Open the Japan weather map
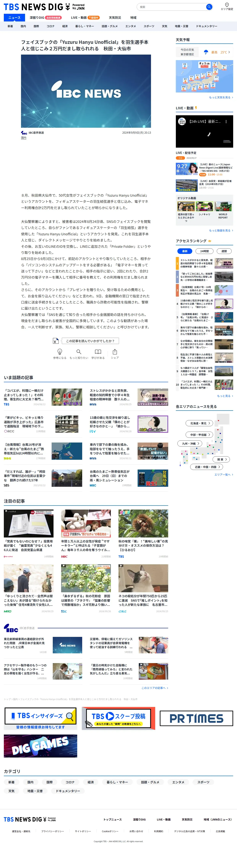Viewport: 237px width, 868px height. click(204, 76)
